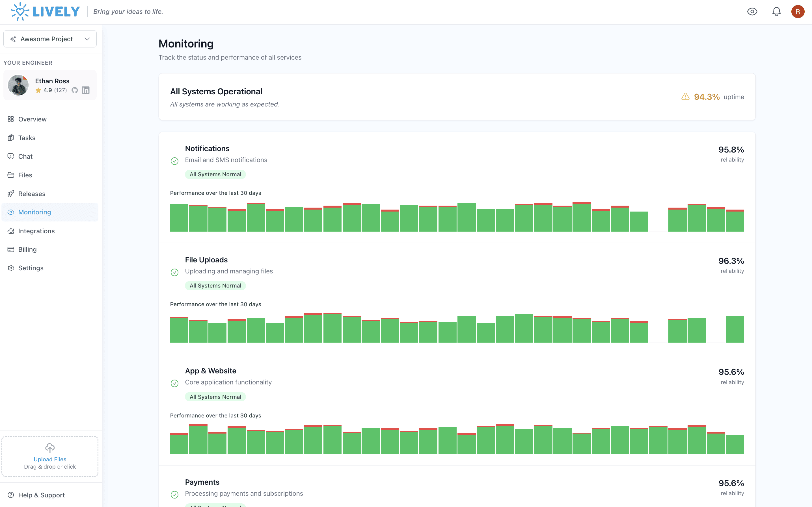This screenshot has height=507, width=812.
Task: Go to the Integrations page
Action: pos(36,231)
